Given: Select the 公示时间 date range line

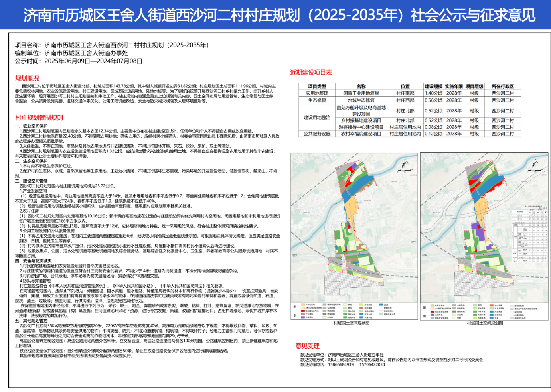Looking at the screenshot, I should coord(79,61).
